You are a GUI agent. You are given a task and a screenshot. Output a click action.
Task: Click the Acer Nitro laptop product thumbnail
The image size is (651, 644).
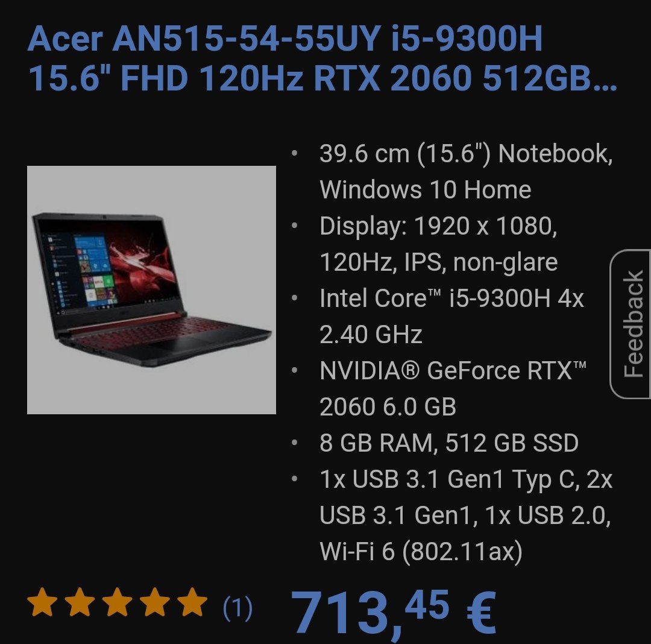pos(151,290)
